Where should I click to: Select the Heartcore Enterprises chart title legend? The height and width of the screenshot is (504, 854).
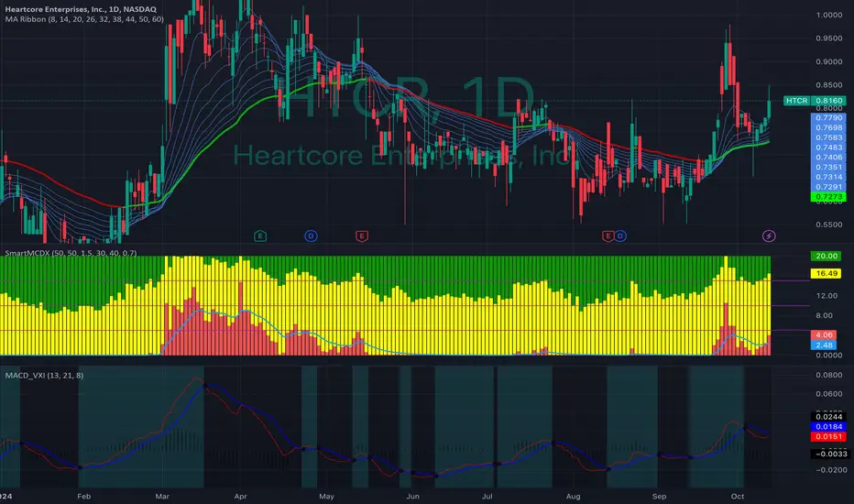tap(81, 9)
